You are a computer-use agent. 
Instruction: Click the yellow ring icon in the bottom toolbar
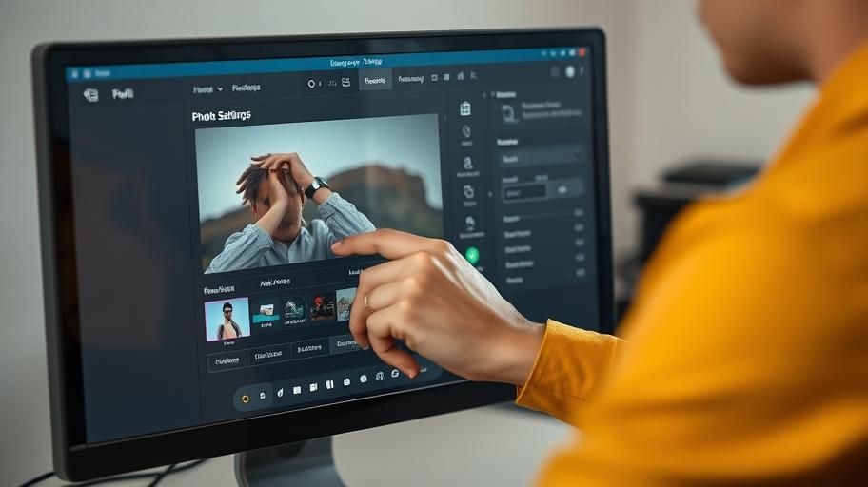(246, 399)
